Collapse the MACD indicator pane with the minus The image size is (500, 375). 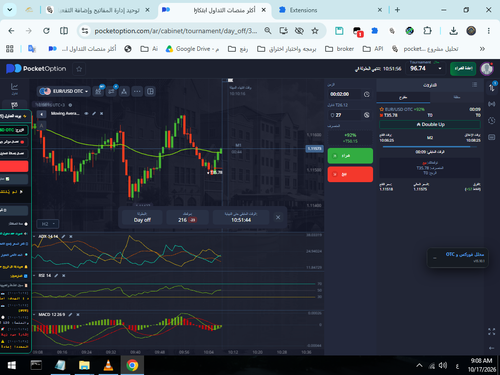coord(34,314)
